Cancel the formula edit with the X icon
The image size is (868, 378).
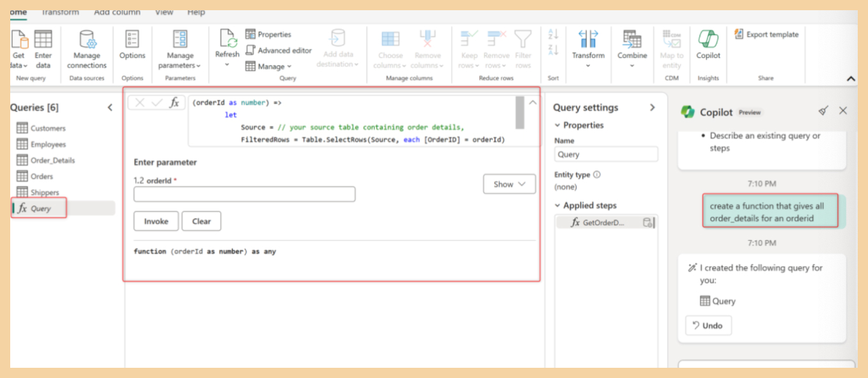tap(140, 103)
